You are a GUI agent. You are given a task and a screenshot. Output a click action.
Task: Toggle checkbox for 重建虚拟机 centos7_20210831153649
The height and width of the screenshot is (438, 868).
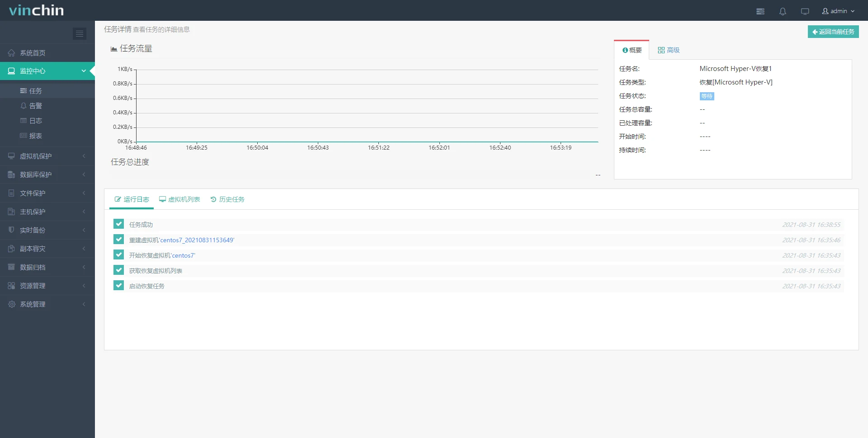[x=119, y=240]
